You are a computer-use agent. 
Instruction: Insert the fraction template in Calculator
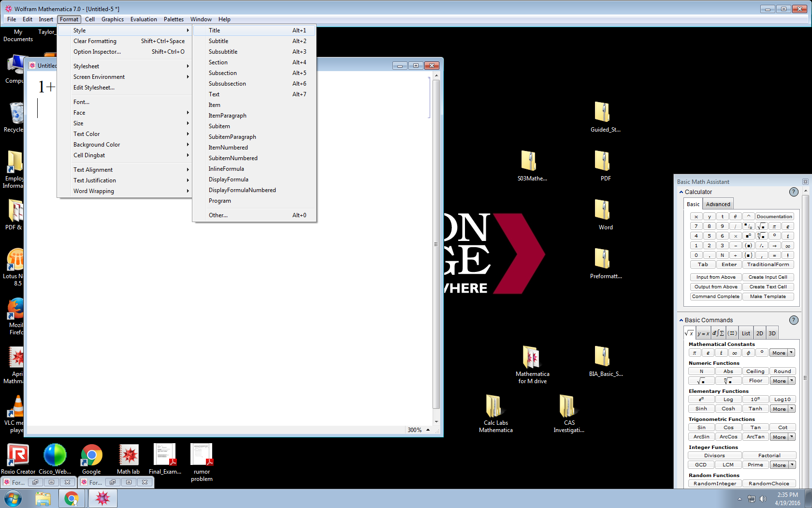tap(749, 226)
